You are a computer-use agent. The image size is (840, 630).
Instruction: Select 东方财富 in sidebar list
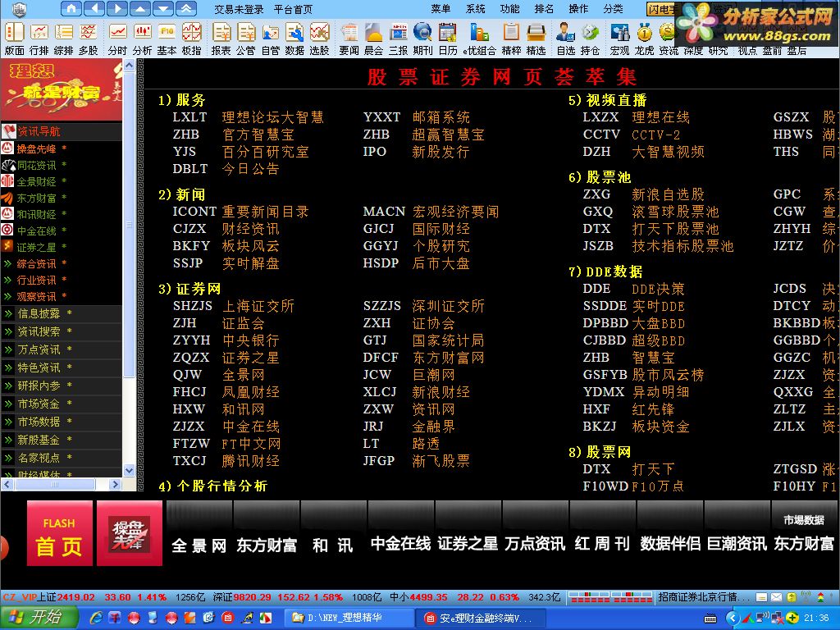tap(36, 198)
